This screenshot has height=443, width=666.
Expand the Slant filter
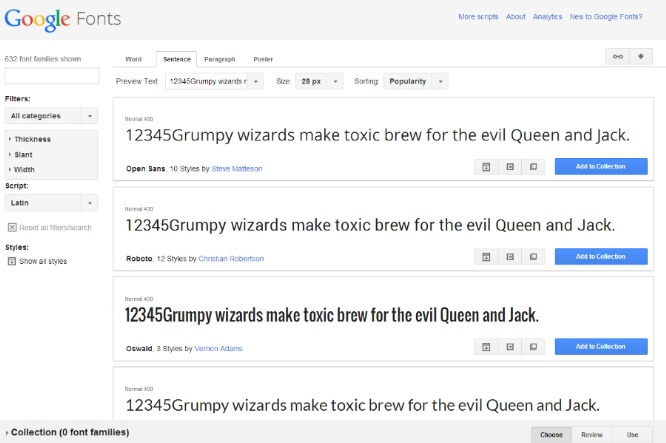21,155
